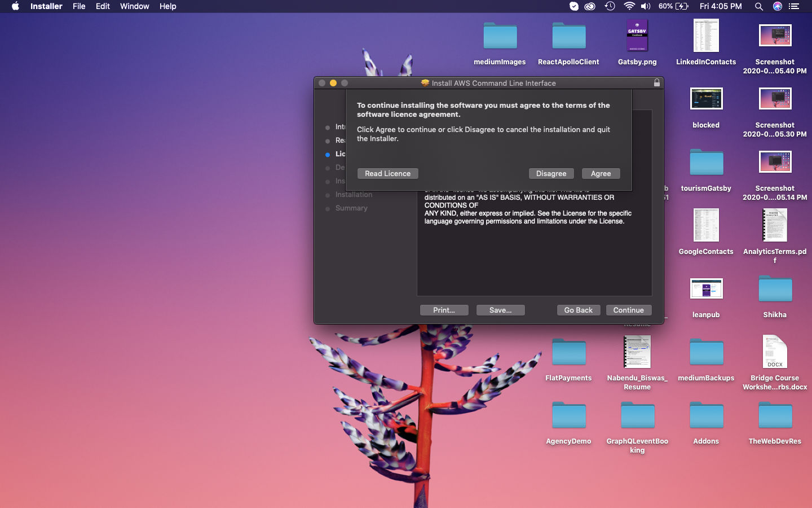Open the Help menu
This screenshot has width=812, height=508.
(x=167, y=6)
